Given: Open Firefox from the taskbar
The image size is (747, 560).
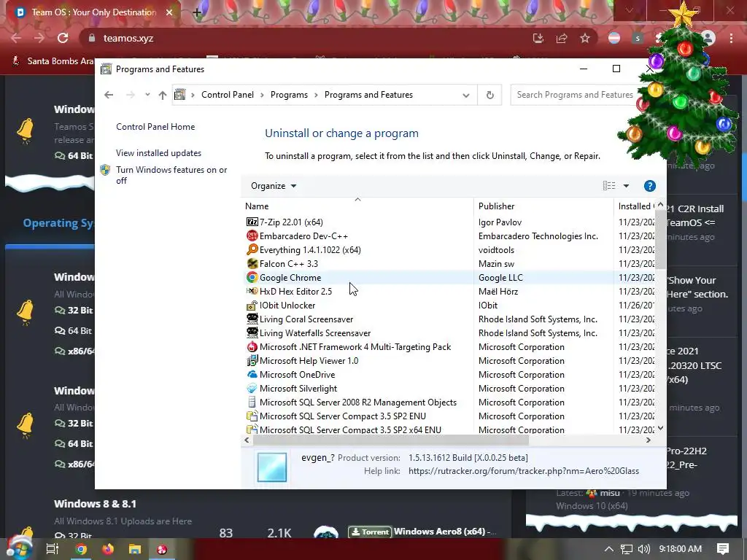Looking at the screenshot, I should pos(108,549).
